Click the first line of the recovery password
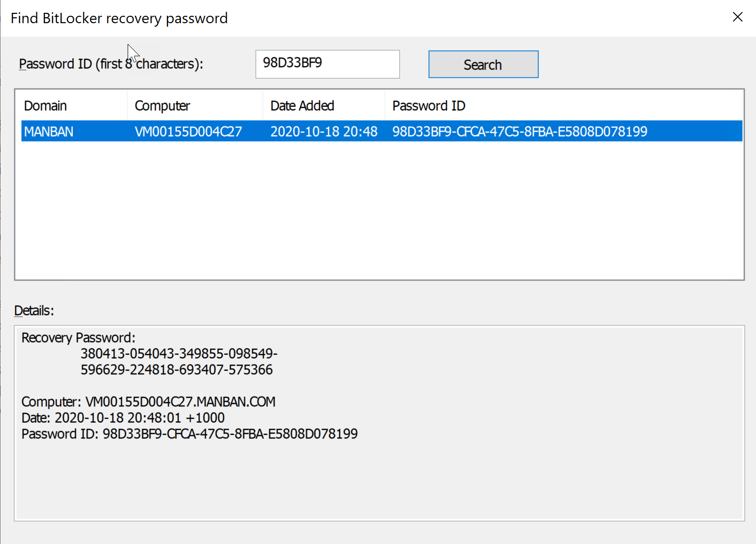Image resolution: width=756 pixels, height=544 pixels. (x=179, y=354)
